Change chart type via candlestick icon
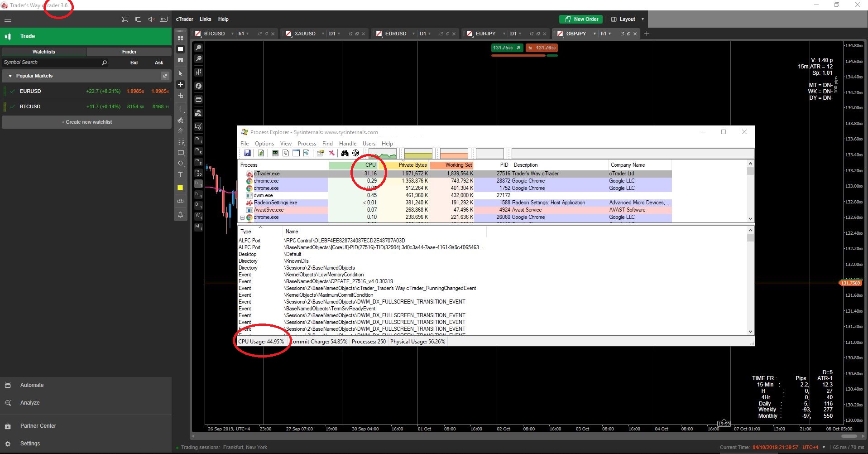Image resolution: width=868 pixels, height=454 pixels. (x=198, y=72)
